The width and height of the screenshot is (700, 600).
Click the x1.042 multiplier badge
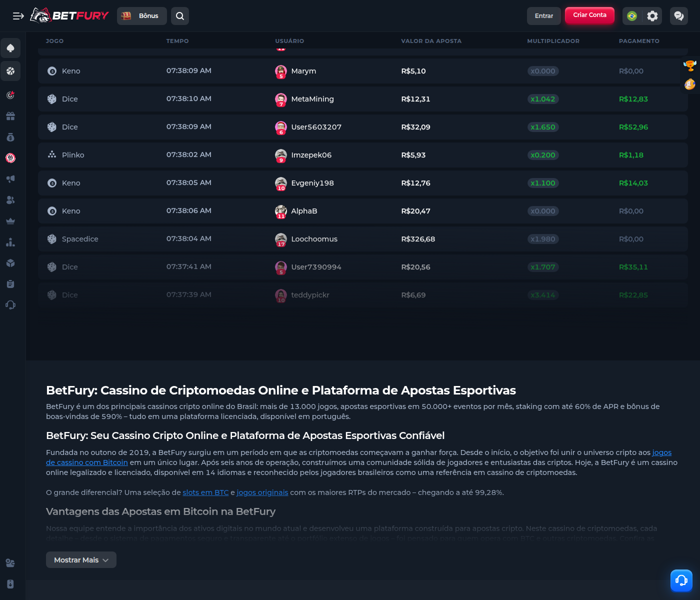point(543,99)
